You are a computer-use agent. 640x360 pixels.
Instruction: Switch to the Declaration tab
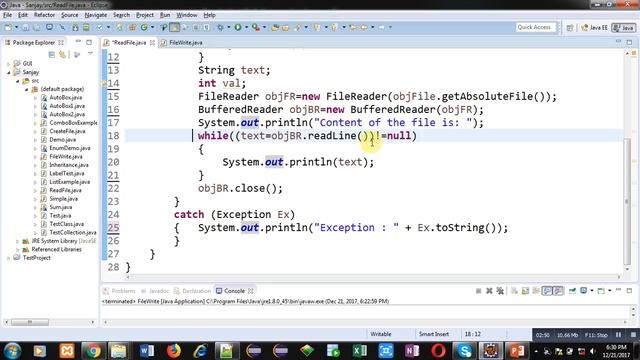[192, 291]
